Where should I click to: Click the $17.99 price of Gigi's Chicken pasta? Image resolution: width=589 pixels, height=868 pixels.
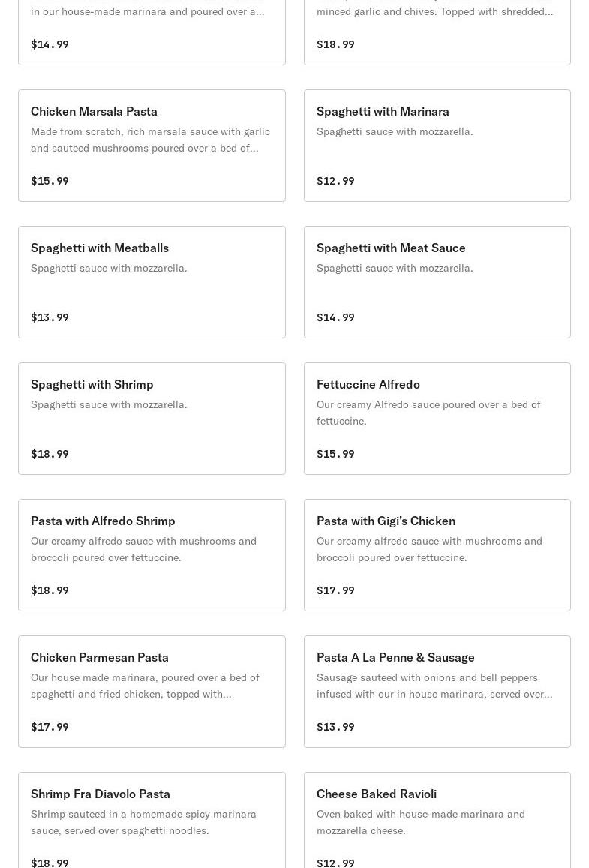tap(335, 590)
